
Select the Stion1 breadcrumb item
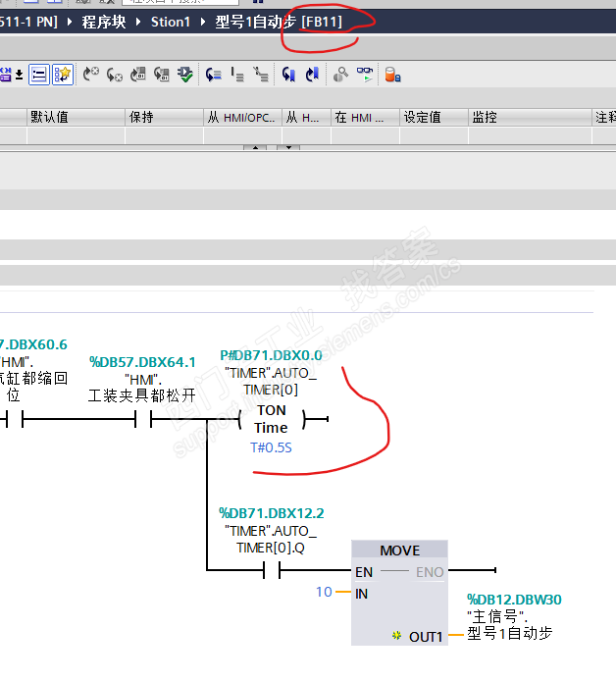(171, 22)
